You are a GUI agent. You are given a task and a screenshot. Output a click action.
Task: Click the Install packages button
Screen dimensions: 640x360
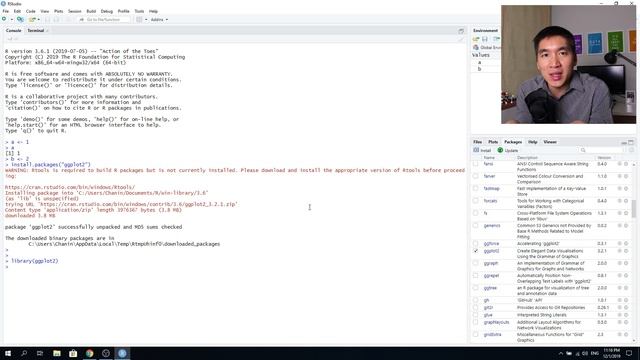click(482, 150)
